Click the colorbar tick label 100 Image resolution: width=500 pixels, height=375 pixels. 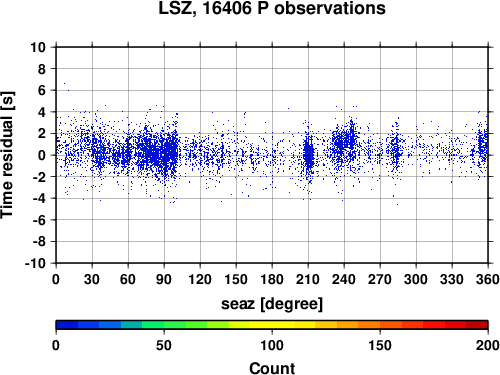coord(272,345)
